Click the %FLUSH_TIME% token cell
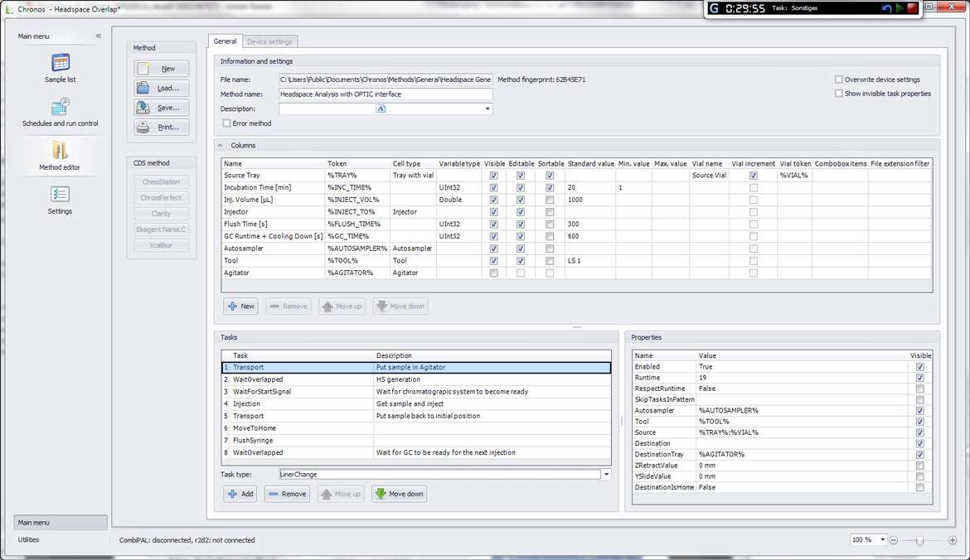 [357, 224]
